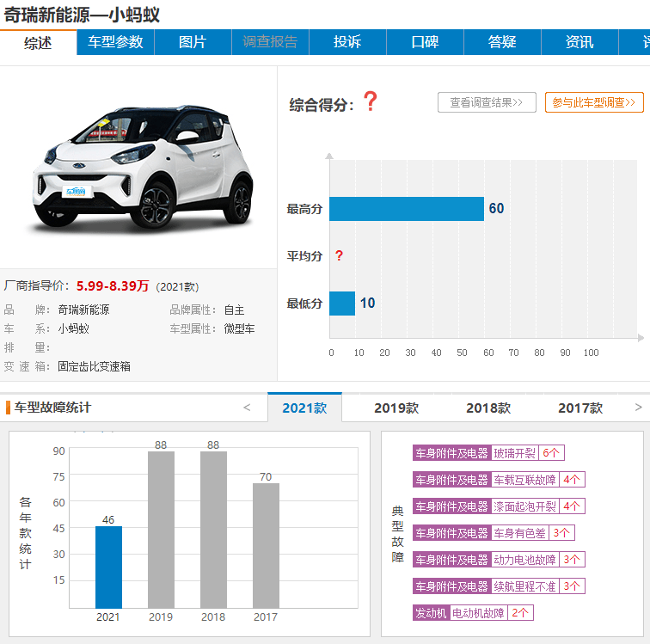Click the gray 2017 bar showing 70
This screenshot has height=644, width=650.
pyautogui.click(x=267, y=546)
